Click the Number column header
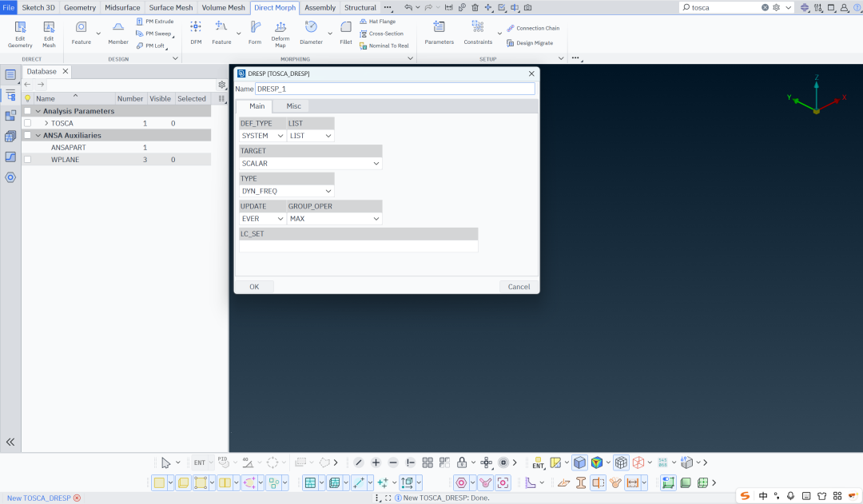The image size is (863, 504). pyautogui.click(x=130, y=98)
